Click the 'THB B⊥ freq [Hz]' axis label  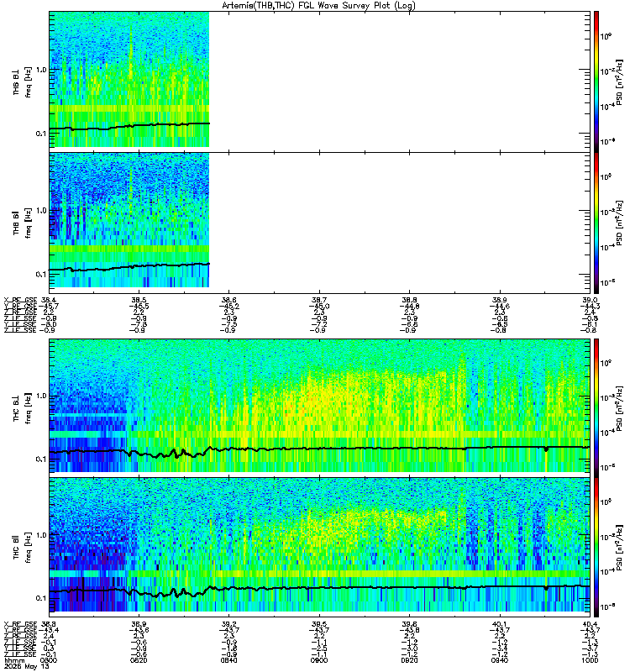pos(22,81)
